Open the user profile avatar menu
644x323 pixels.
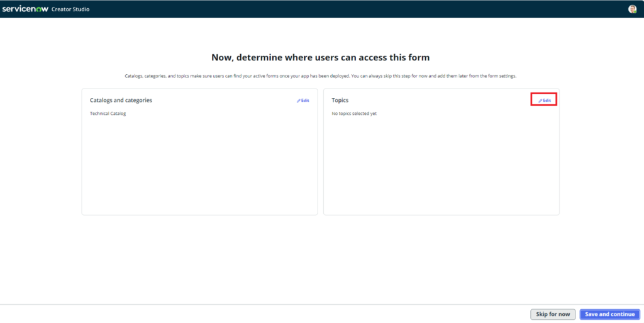[x=632, y=9]
